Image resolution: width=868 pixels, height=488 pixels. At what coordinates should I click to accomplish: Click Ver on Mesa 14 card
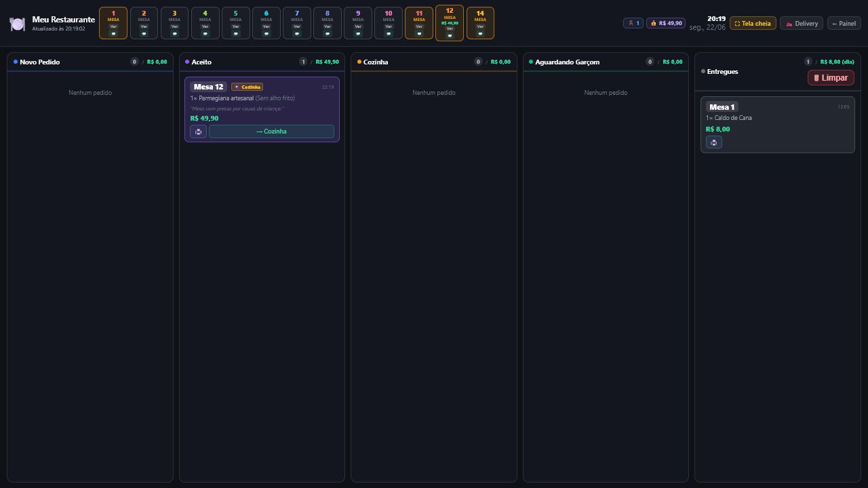tap(480, 26)
